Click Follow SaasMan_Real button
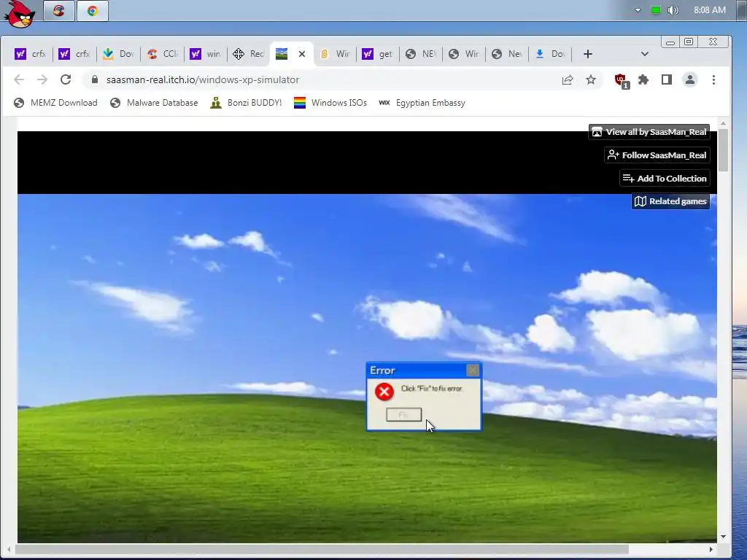Screen dimensions: 747x560 [657, 155]
